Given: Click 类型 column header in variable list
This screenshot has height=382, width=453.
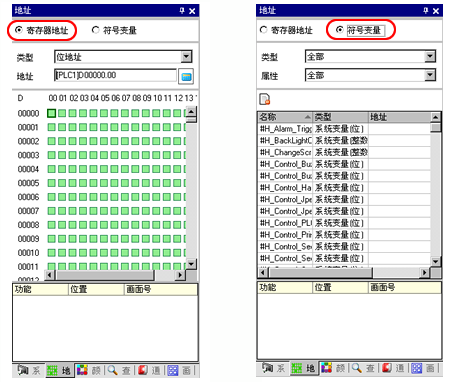Looking at the screenshot, I should coord(340,117).
